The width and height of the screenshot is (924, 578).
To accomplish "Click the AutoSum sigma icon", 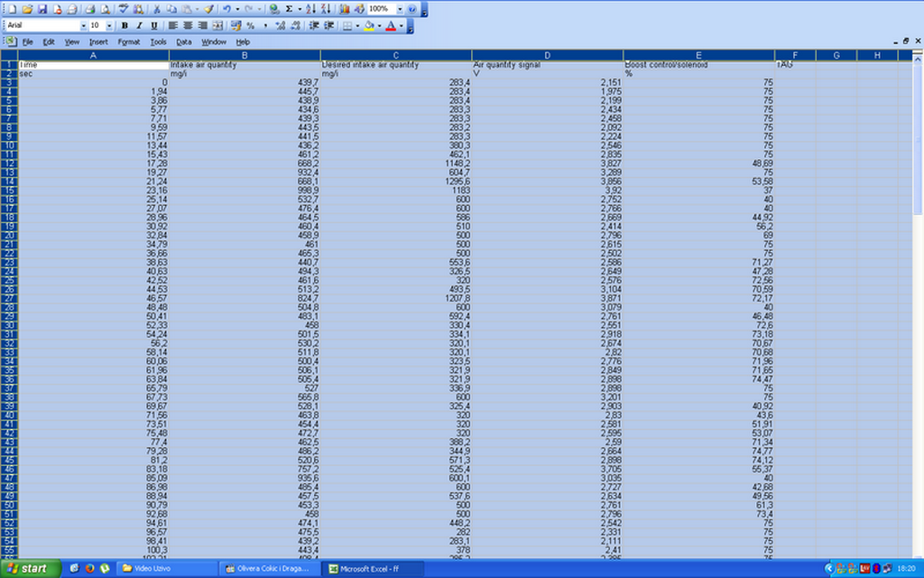I will point(289,9).
